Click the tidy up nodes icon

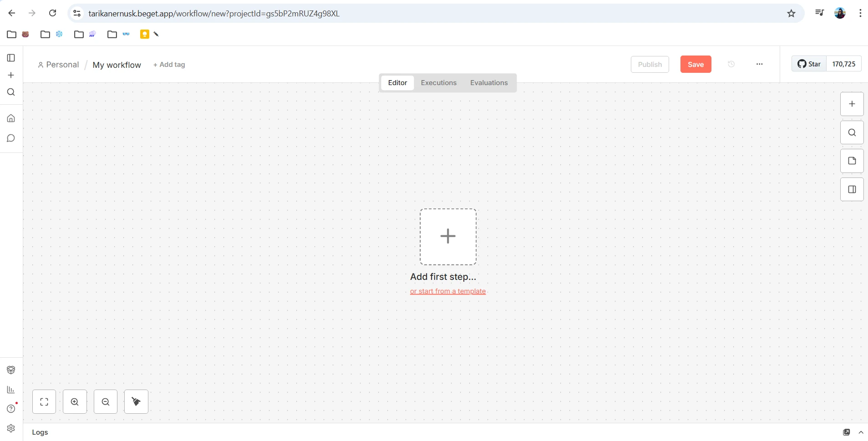[x=136, y=402]
